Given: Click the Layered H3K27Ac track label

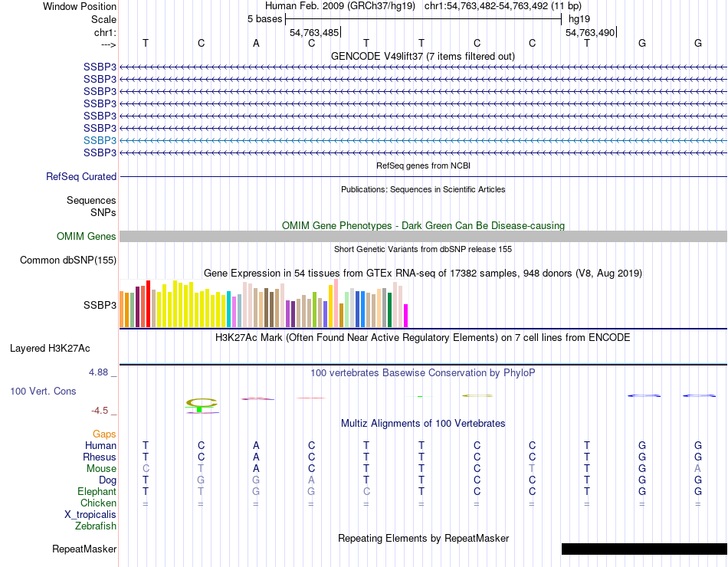Looking at the screenshot, I should (x=50, y=349).
